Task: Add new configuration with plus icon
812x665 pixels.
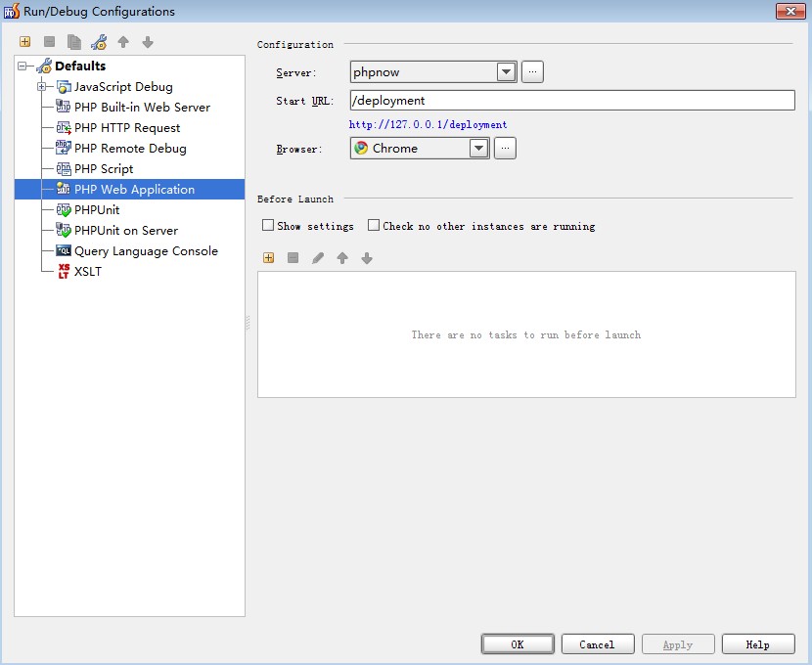Action: coord(24,42)
